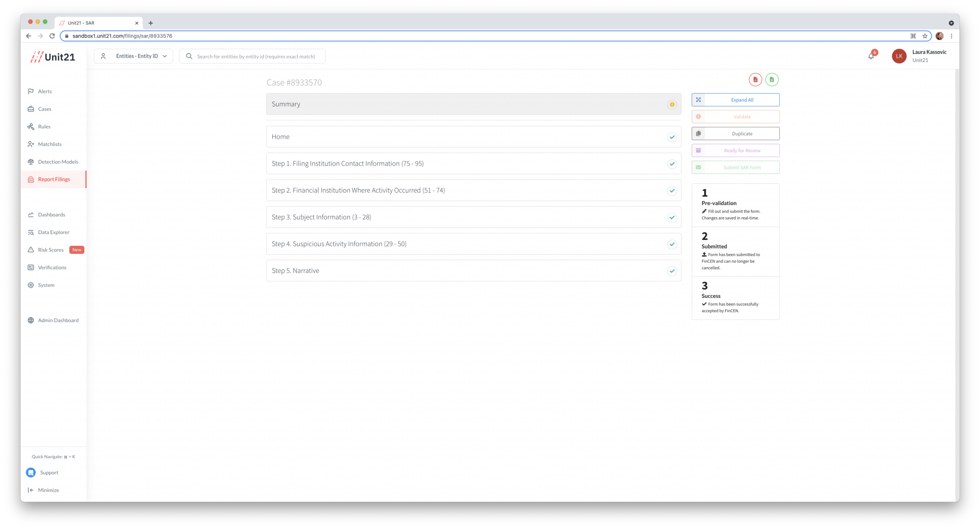Click the Alerts flag icon in sidebar
Image resolution: width=980 pixels, height=529 pixels.
coord(31,91)
